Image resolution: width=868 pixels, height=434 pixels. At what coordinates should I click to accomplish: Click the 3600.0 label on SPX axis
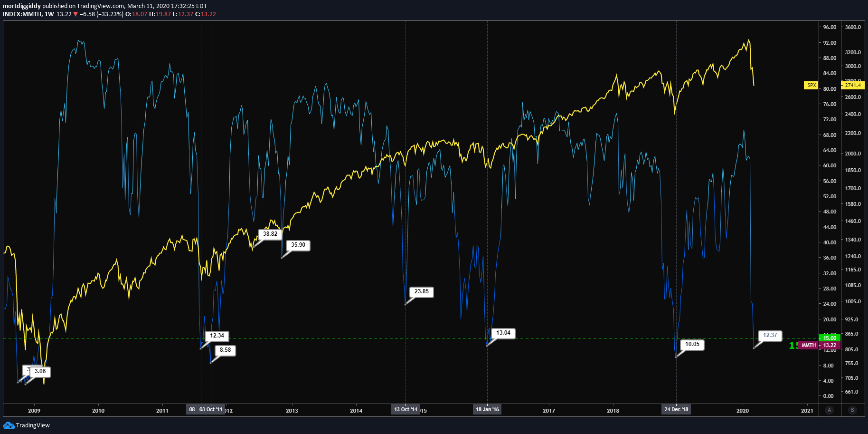(x=853, y=27)
